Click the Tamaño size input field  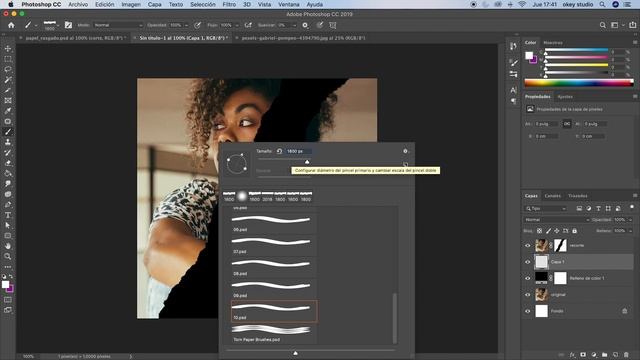click(298, 151)
